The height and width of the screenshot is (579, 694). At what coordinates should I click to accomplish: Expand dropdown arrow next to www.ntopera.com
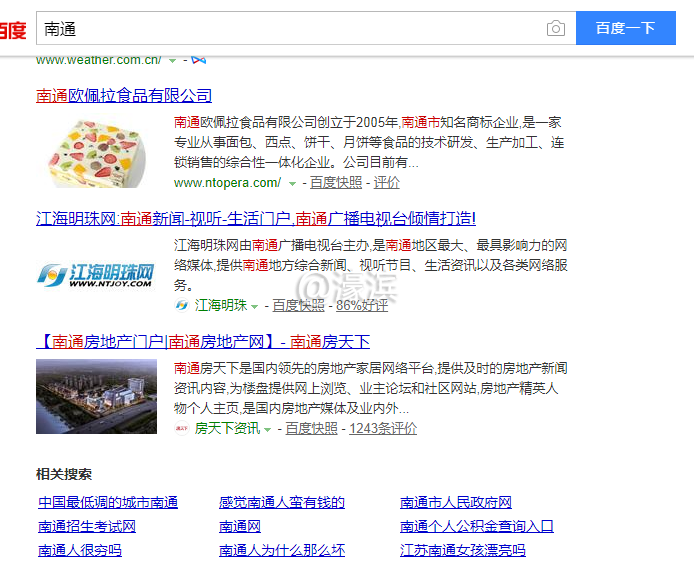click(x=292, y=183)
